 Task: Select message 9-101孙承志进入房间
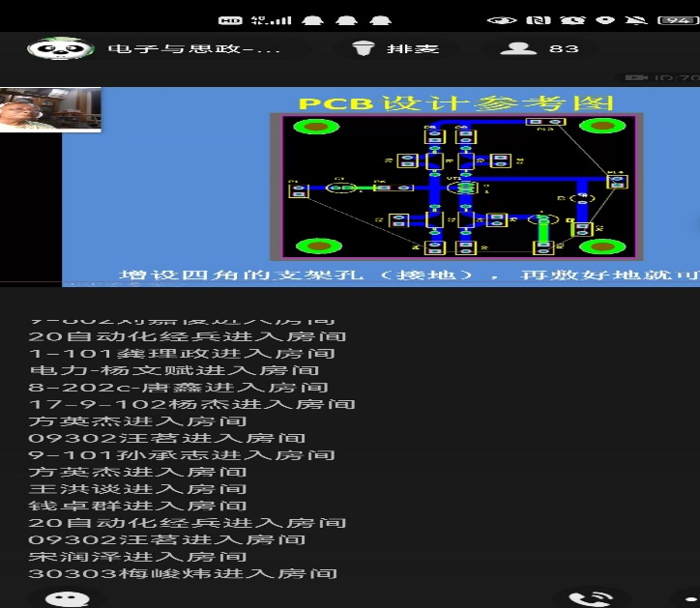(183, 454)
